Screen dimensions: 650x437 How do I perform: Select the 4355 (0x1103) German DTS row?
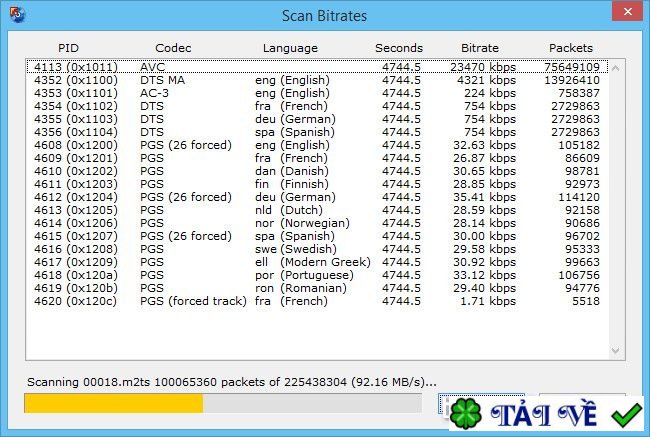pyautogui.click(x=317, y=119)
